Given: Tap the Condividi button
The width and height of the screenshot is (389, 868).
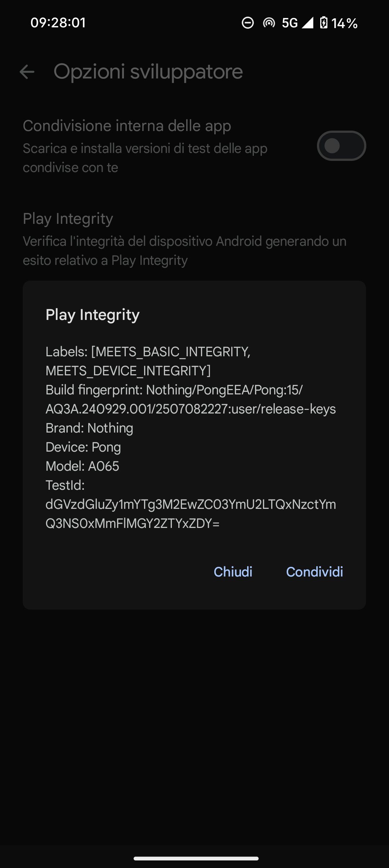Looking at the screenshot, I should (314, 572).
